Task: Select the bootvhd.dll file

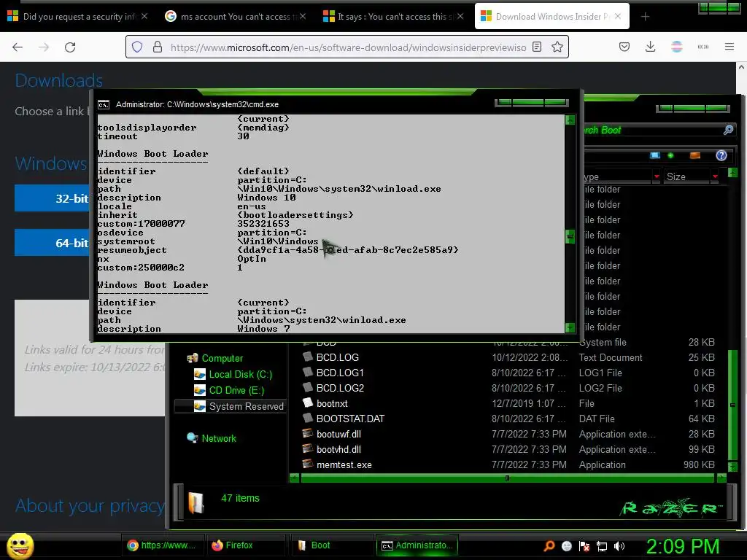Action: click(x=338, y=449)
